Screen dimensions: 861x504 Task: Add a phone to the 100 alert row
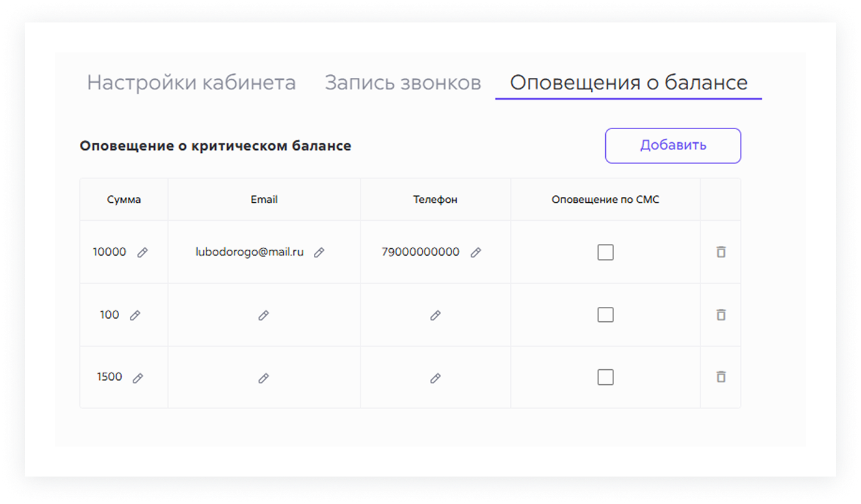pos(435,315)
